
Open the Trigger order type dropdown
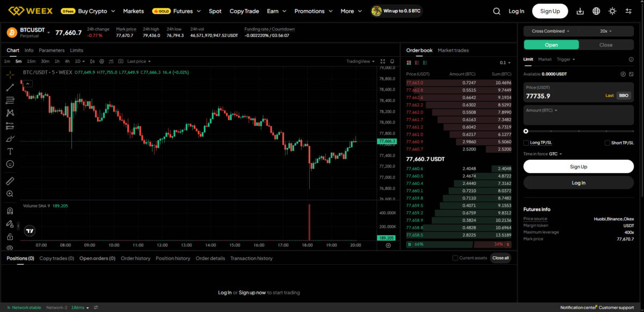(566, 60)
